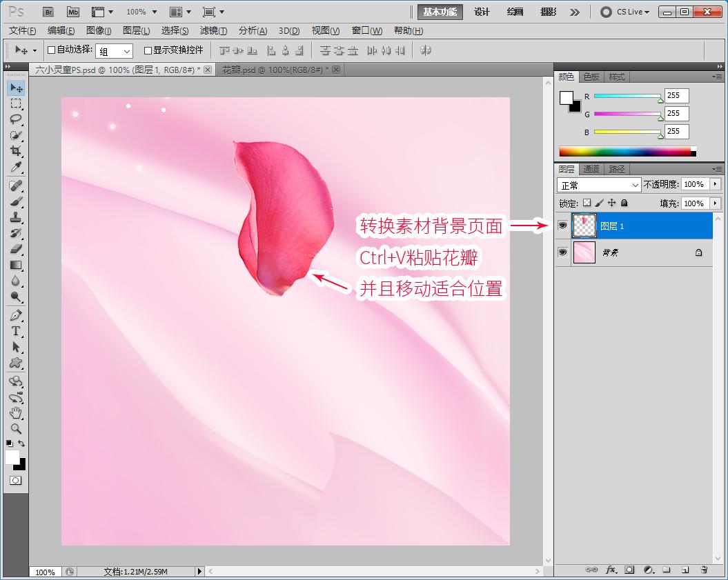This screenshot has height=580, width=728.
Task: Select the Brush tool
Action: click(17, 201)
